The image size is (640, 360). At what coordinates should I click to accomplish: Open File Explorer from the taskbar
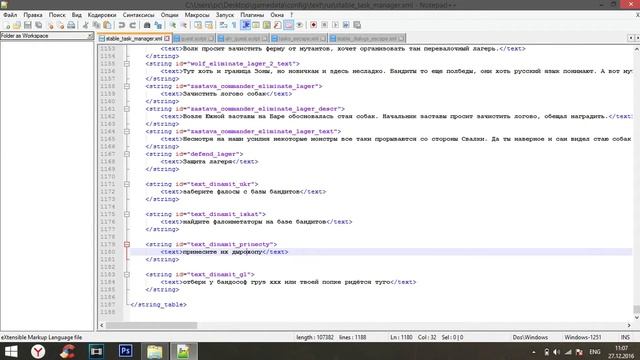154,351
